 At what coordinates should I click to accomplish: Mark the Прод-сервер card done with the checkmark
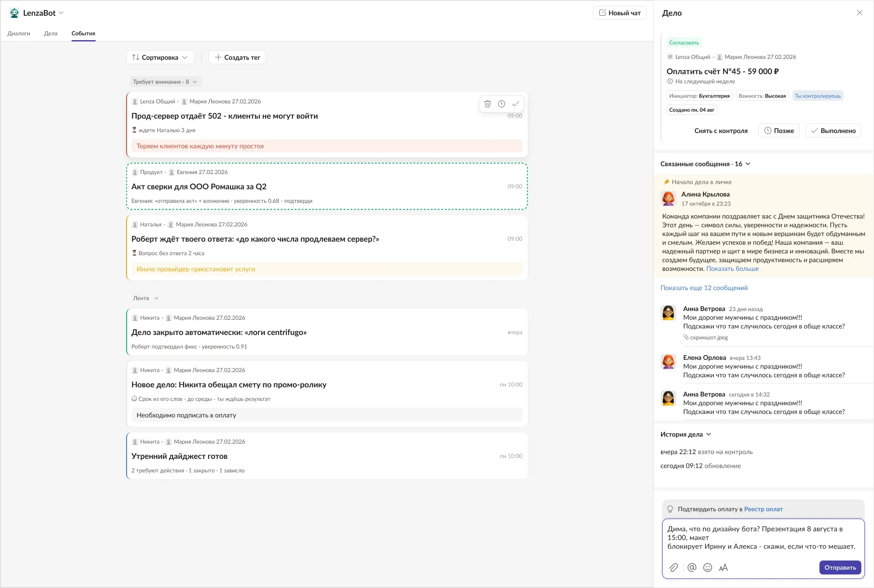click(x=516, y=104)
